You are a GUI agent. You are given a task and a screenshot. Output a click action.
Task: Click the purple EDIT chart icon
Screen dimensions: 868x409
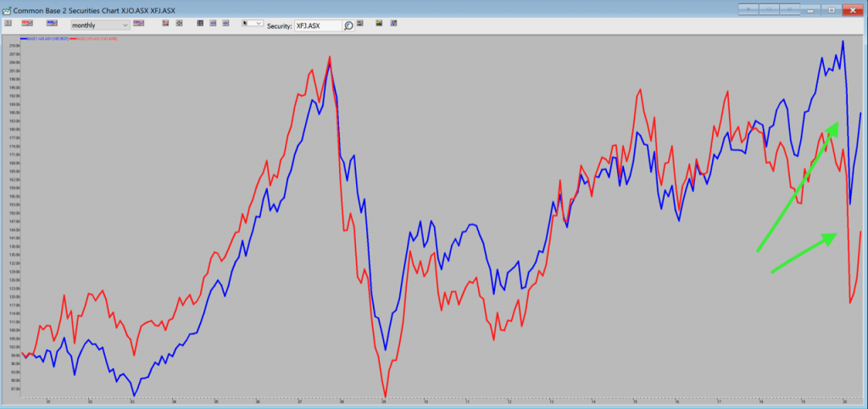pyautogui.click(x=138, y=23)
